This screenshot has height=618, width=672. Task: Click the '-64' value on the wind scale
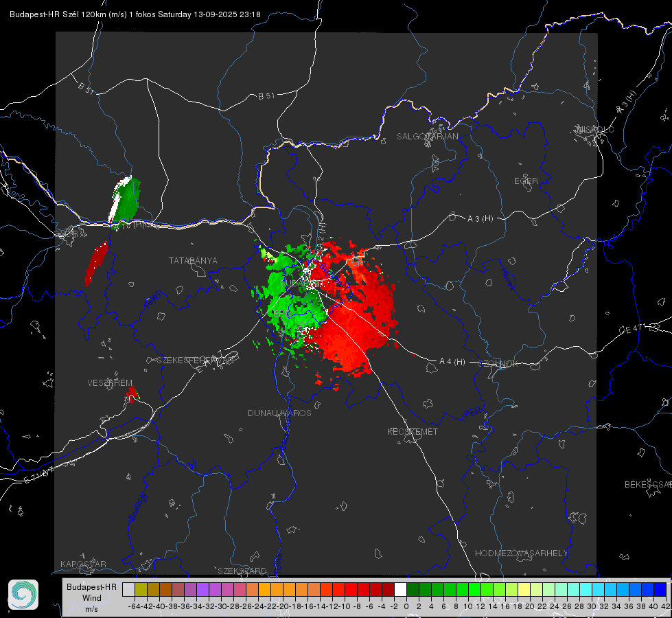pos(134,606)
